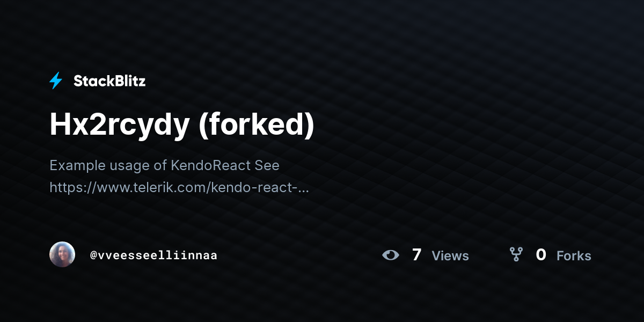Screen dimensions: 644x322
Task: Click the eye icon for views
Action: [x=391, y=255]
